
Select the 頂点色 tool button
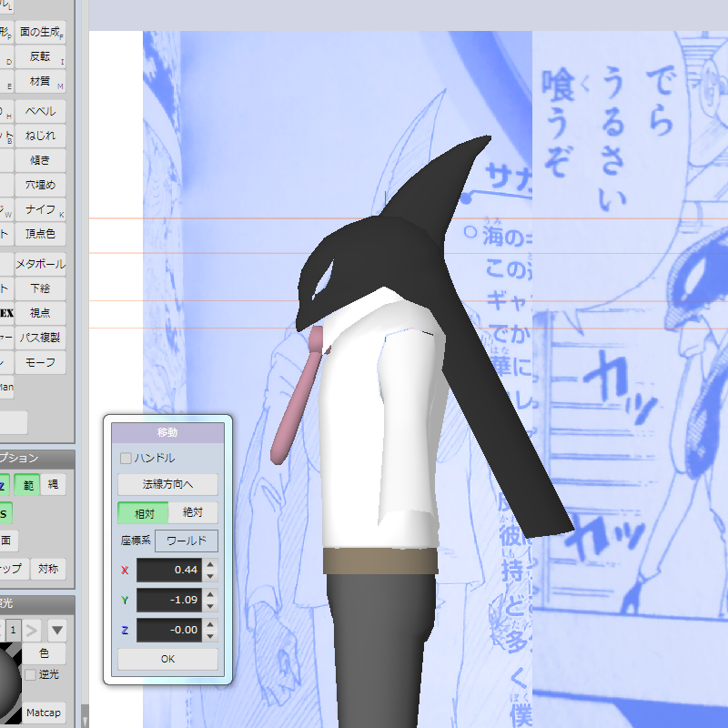click(40, 234)
